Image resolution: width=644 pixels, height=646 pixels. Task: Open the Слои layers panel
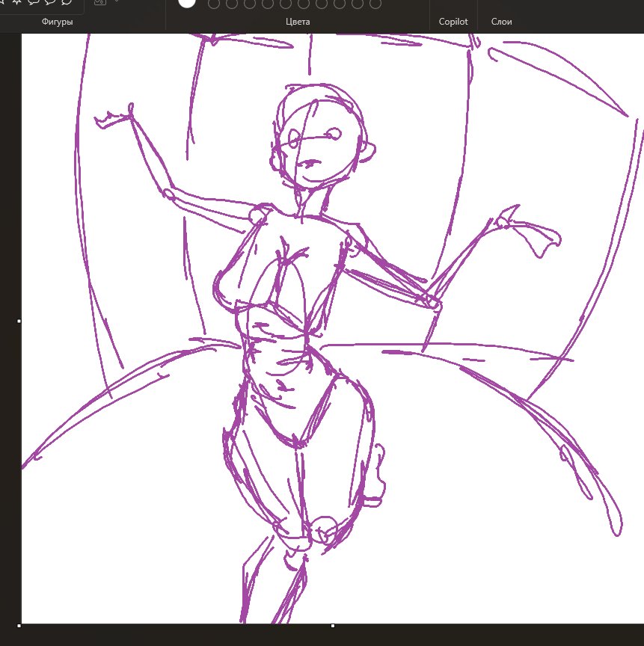(x=501, y=22)
